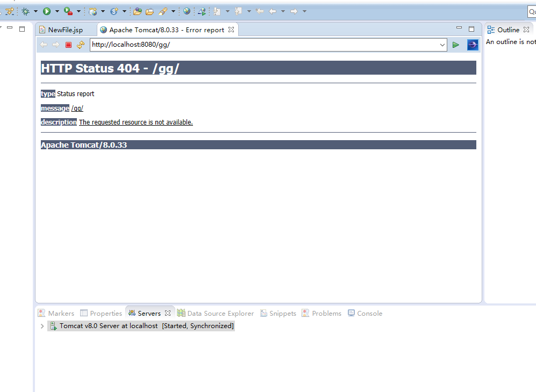Click the toolbar Back navigation arrow
Screen dimensions: 536x392
point(273,11)
